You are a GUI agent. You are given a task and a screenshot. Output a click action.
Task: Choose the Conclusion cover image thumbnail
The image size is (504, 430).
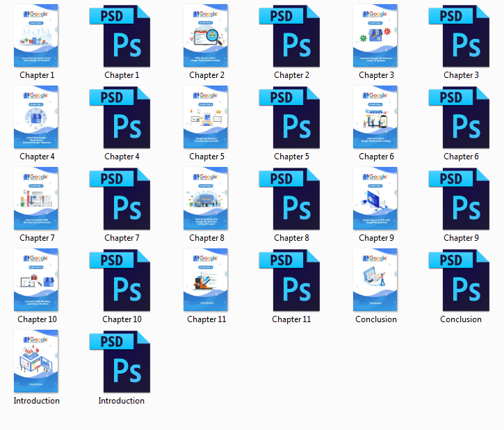tap(375, 280)
